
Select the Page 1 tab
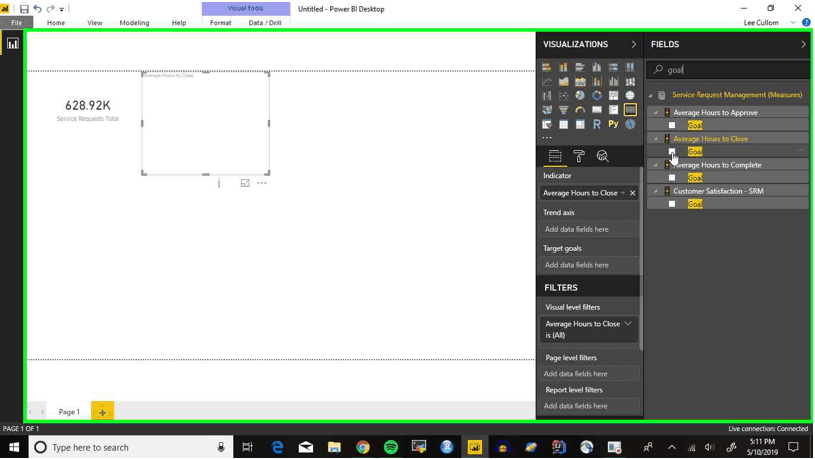[x=69, y=412]
